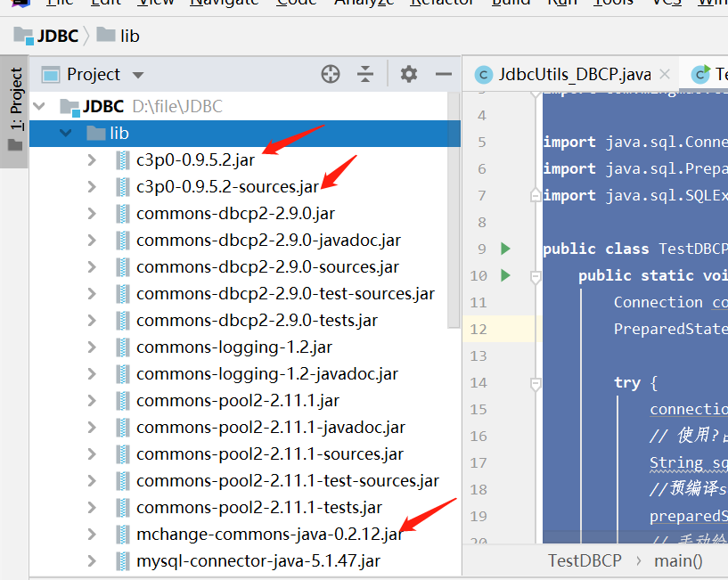Select the lib folder in tree

[x=245, y=134]
